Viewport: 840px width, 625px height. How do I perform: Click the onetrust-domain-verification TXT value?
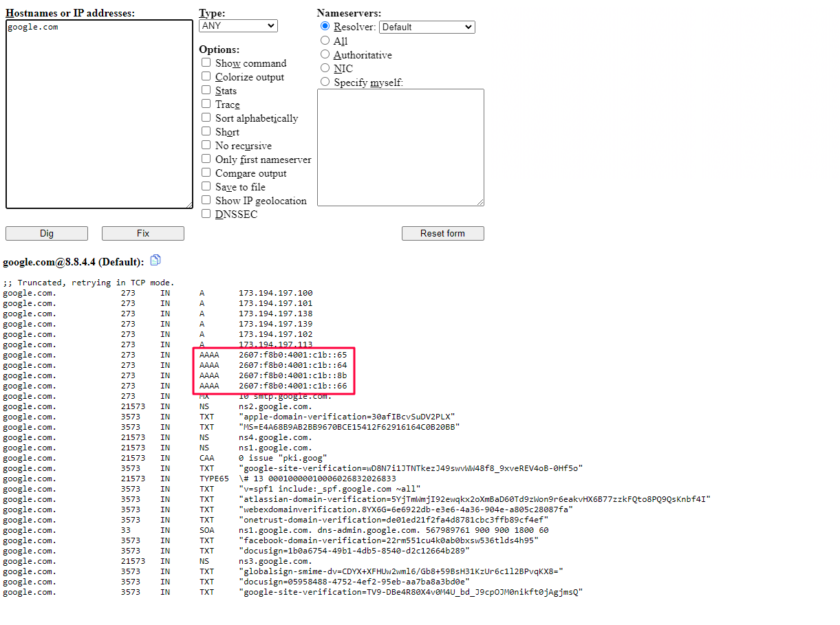394,520
